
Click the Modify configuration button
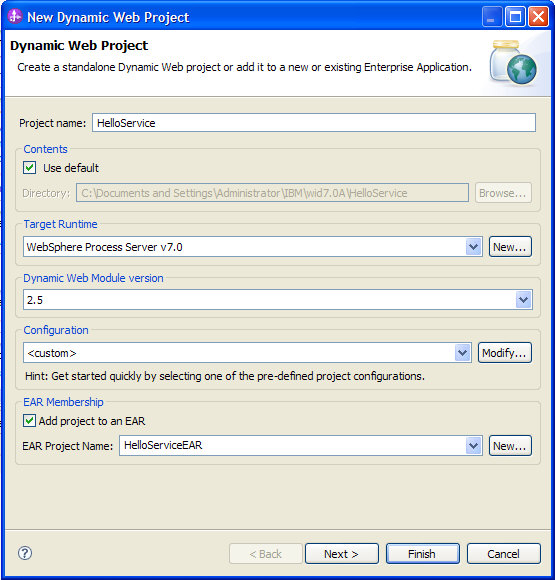pos(505,353)
